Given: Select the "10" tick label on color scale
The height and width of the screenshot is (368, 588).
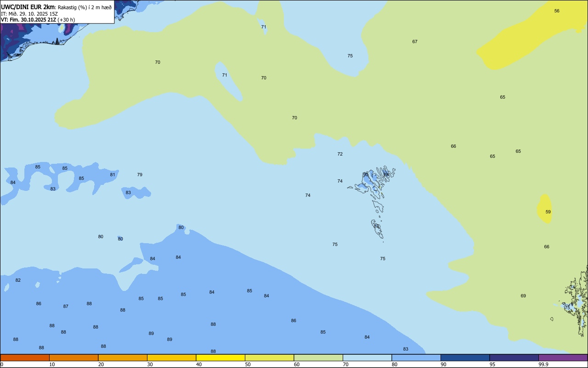Looking at the screenshot, I should click(x=52, y=364).
